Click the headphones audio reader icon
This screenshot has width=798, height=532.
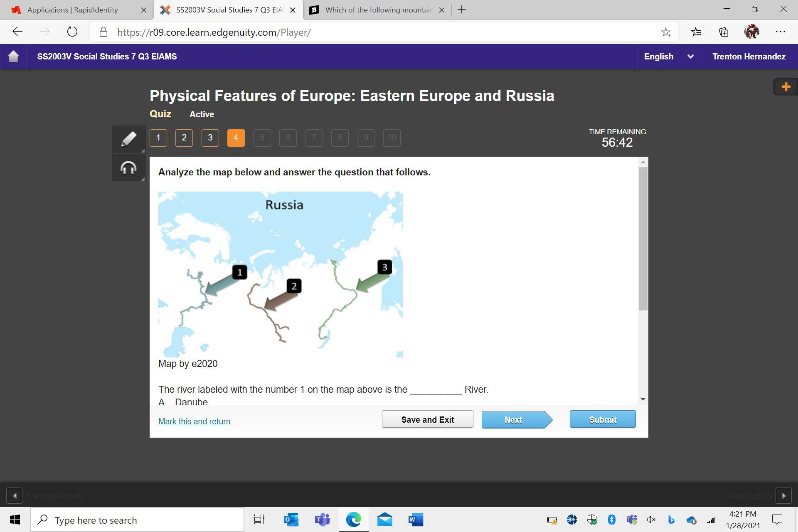pos(128,168)
